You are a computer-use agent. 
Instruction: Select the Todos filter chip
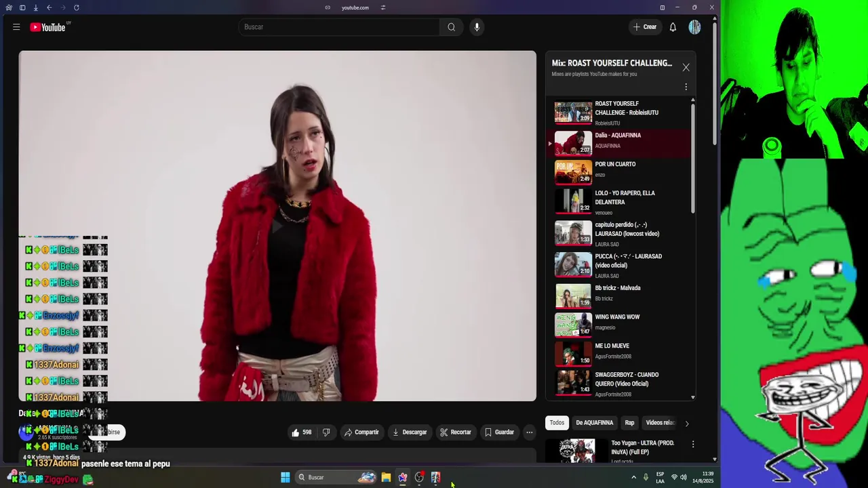point(557,423)
